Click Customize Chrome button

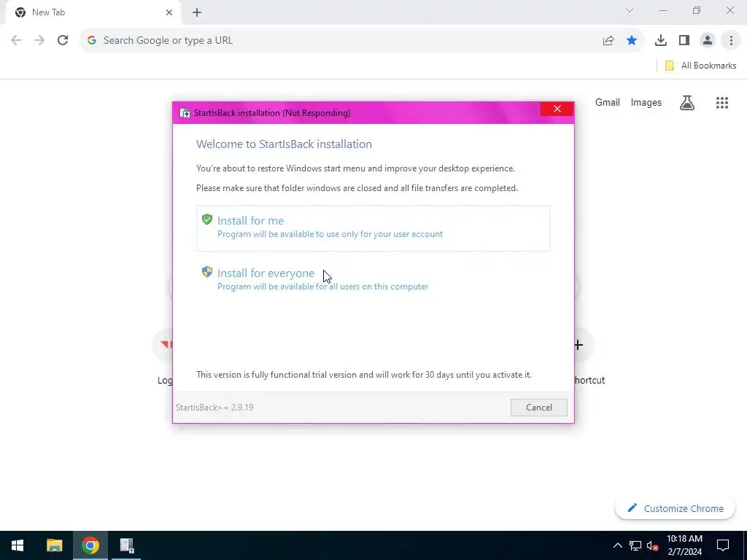(x=675, y=508)
